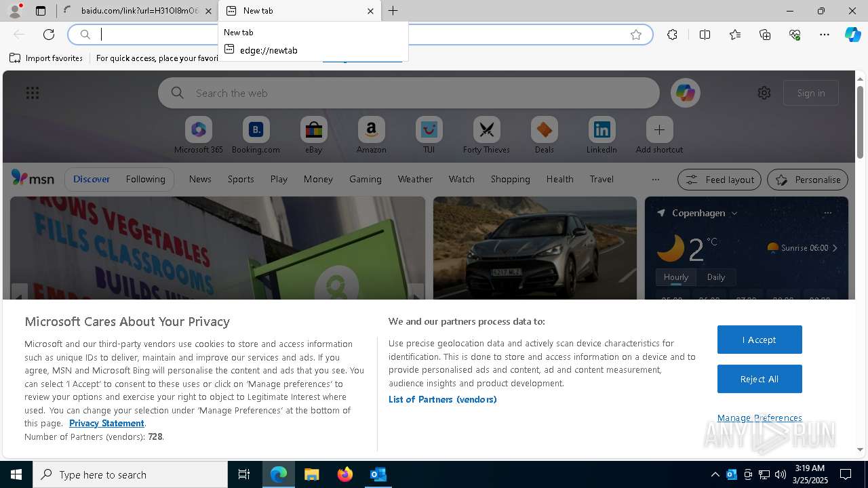868x488 pixels.
Task: Open the Microsoft 365 shortcut
Action: point(199,136)
